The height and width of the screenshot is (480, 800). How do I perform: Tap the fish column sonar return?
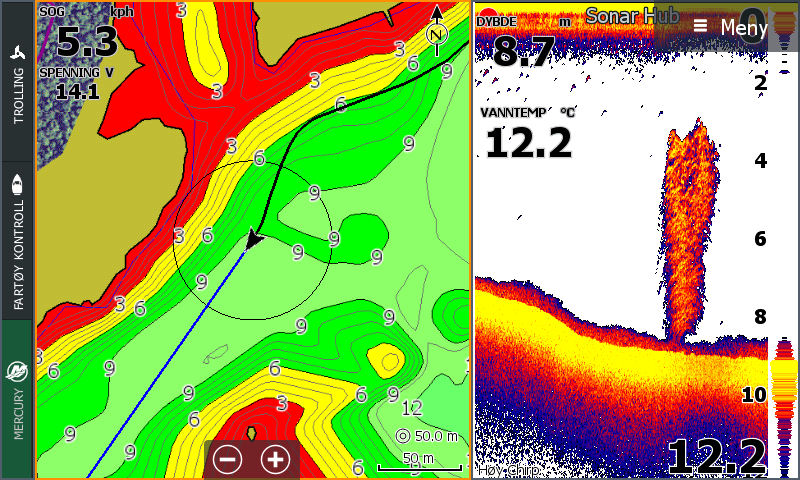pyautogui.click(x=689, y=232)
